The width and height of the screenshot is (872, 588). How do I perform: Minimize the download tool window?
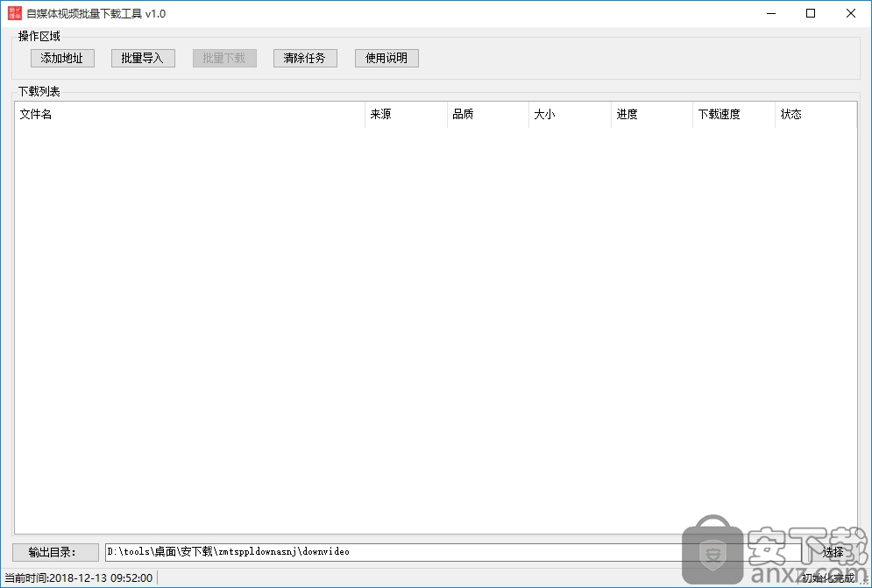771,13
